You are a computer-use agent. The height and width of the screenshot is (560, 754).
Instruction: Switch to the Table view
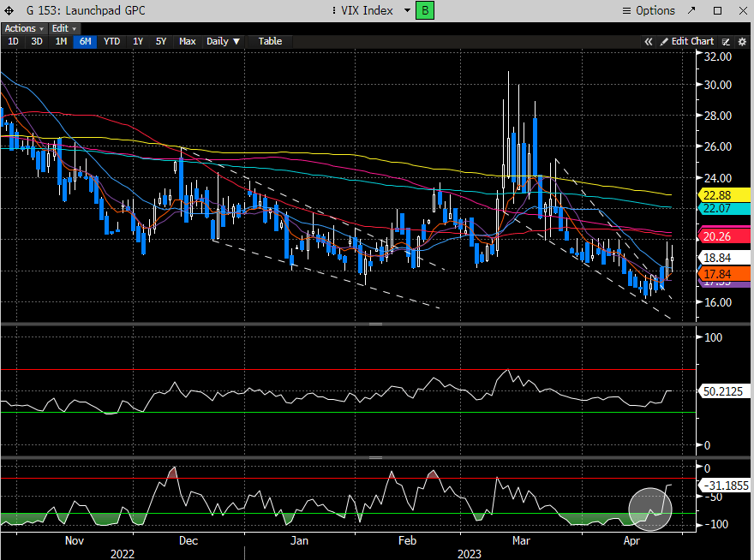click(270, 41)
